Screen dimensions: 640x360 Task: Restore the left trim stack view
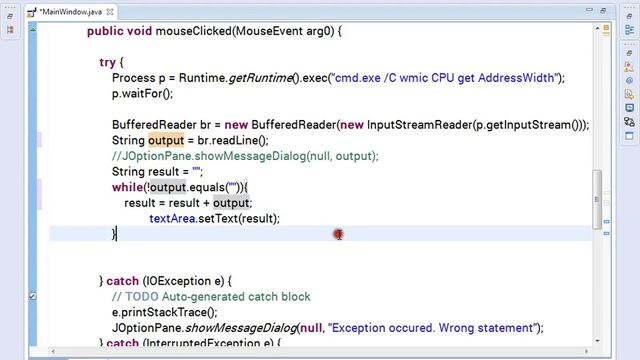10,16
